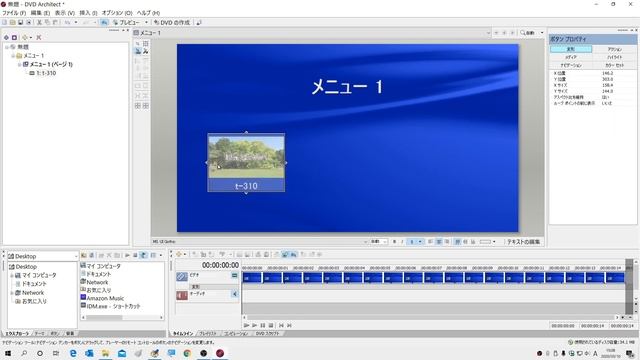This screenshot has height=360, width=640.
Task: Click the Copy icon in main toolbar
Action: click(x=47, y=22)
